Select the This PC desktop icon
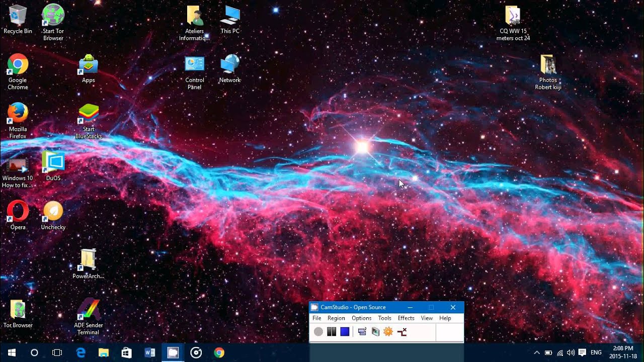Screen dimensions: 644x362 point(229,20)
